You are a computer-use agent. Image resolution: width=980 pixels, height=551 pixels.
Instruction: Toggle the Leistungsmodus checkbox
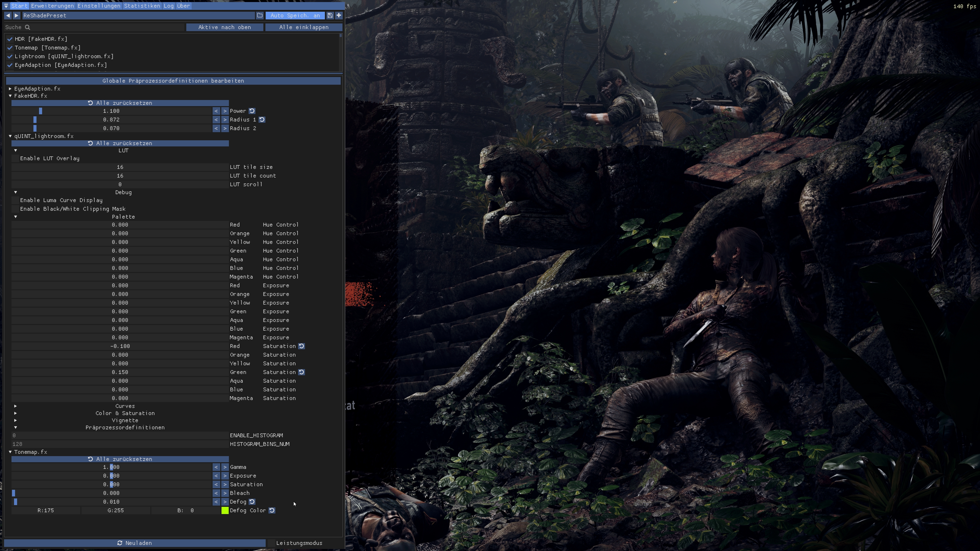[x=271, y=543]
